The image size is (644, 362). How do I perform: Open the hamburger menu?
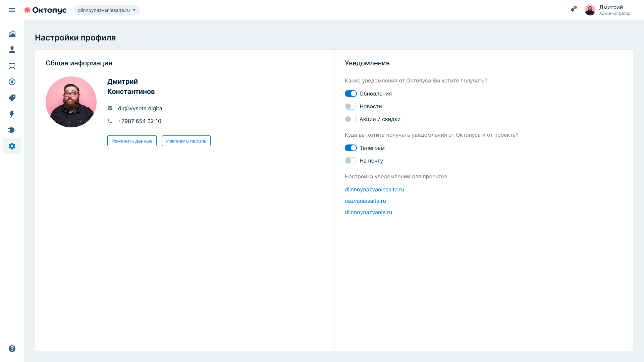point(12,10)
